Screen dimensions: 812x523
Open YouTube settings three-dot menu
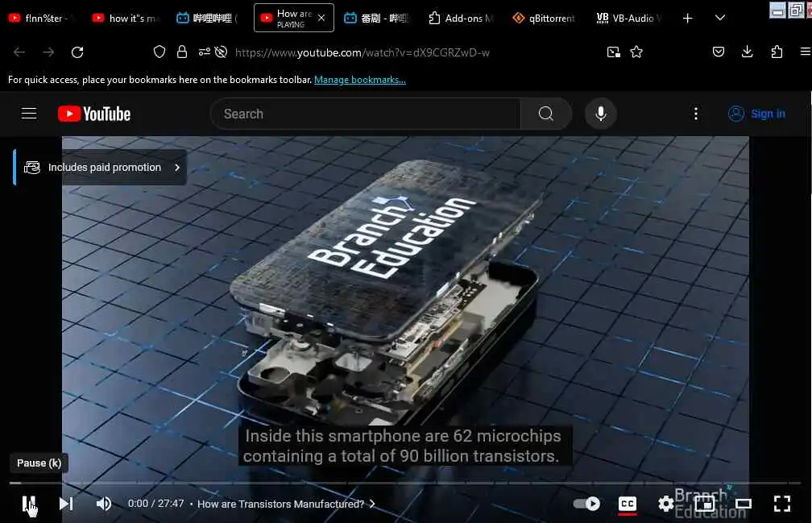pyautogui.click(x=695, y=114)
